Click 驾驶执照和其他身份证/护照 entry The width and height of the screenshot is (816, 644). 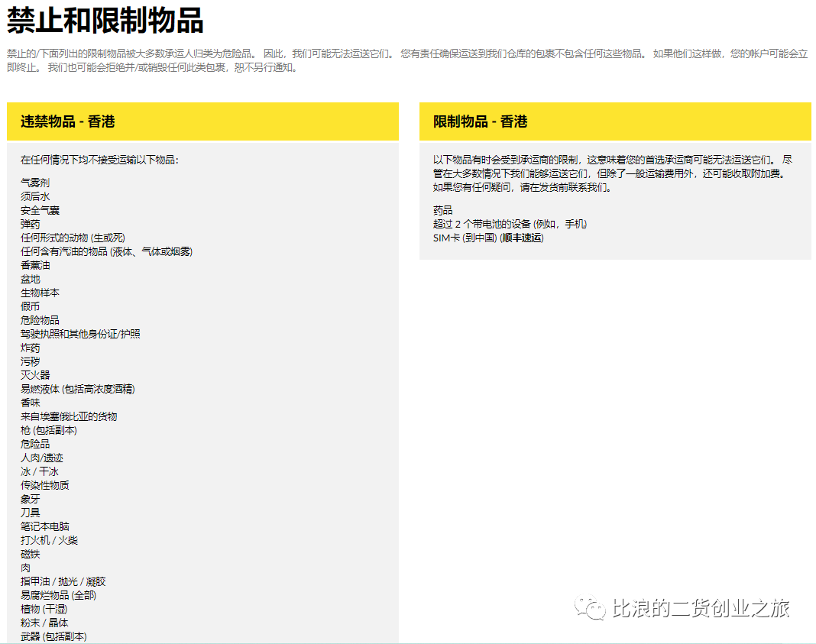81,334
